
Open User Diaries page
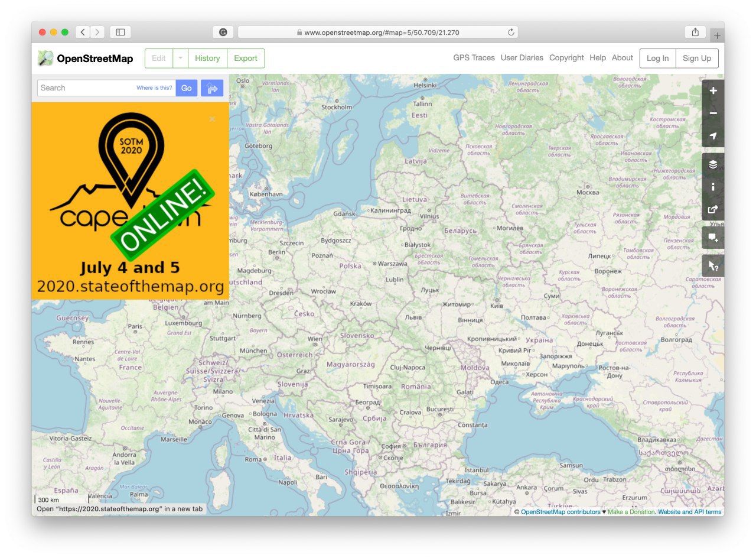[x=522, y=58]
